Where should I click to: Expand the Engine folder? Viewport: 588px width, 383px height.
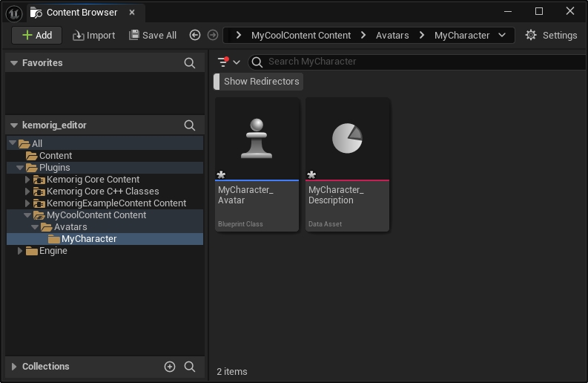(20, 251)
